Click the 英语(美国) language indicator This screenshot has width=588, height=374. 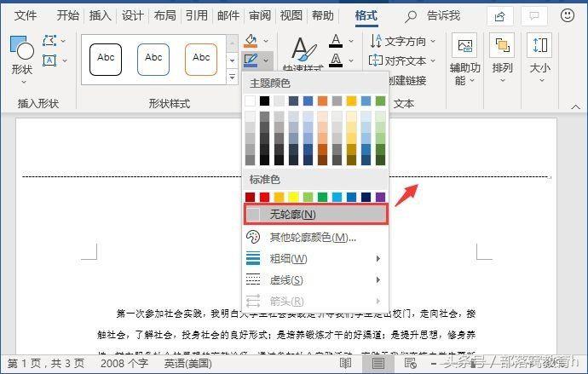(x=187, y=363)
